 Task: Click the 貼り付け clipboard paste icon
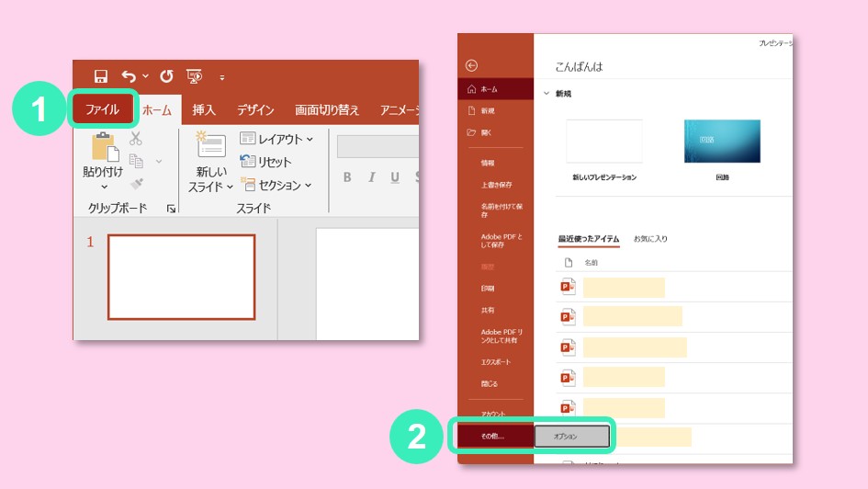coord(104,147)
